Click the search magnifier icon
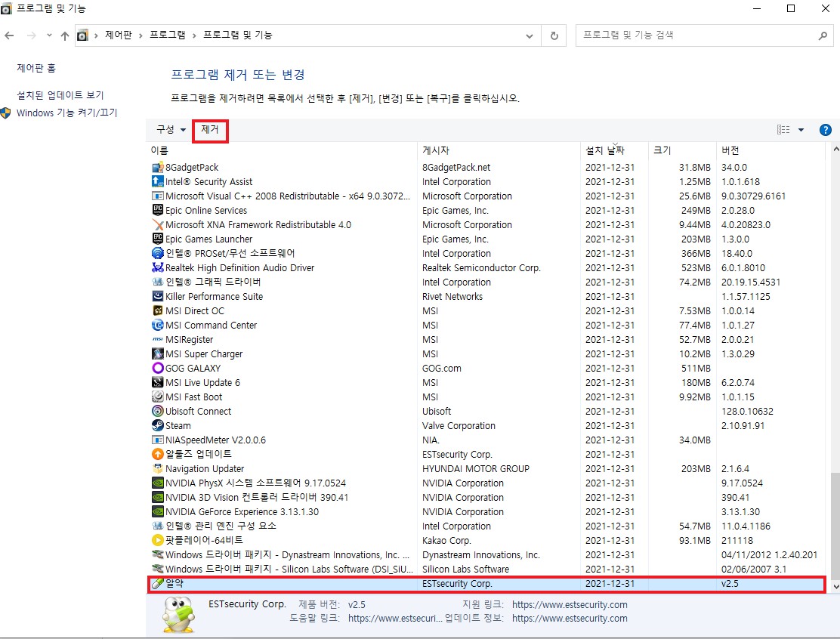The width and height of the screenshot is (840, 639). coord(823,36)
